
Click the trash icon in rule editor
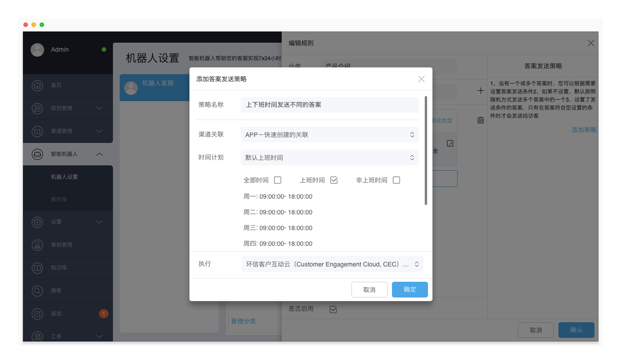tap(481, 120)
